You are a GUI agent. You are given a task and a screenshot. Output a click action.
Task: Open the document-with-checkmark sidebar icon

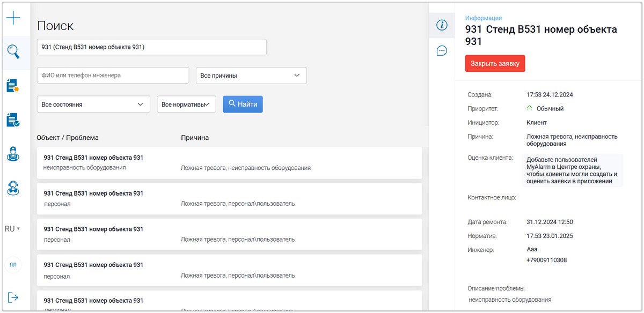coord(13,120)
